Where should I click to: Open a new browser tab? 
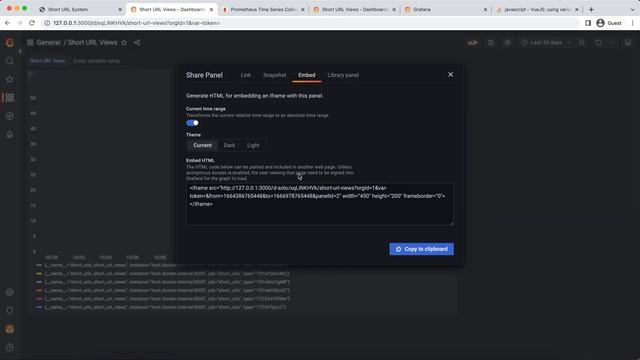(591, 9)
